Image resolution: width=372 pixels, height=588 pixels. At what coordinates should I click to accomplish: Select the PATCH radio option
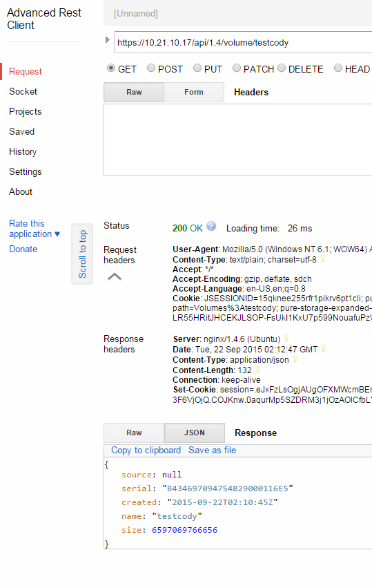[x=237, y=68]
